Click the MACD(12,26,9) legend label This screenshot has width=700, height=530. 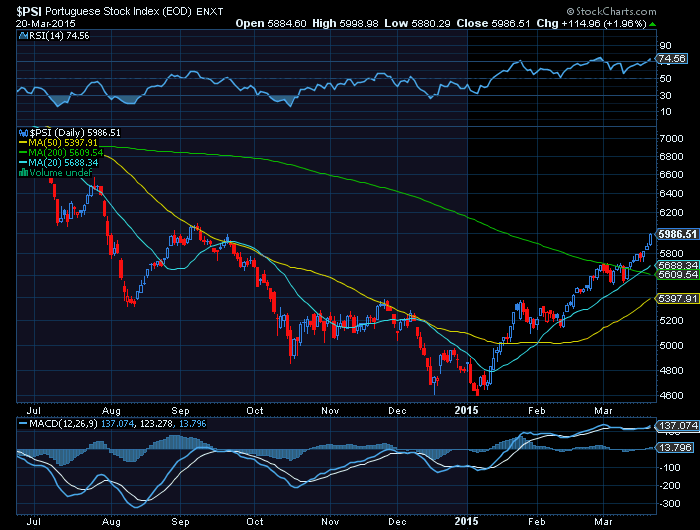pos(63,423)
